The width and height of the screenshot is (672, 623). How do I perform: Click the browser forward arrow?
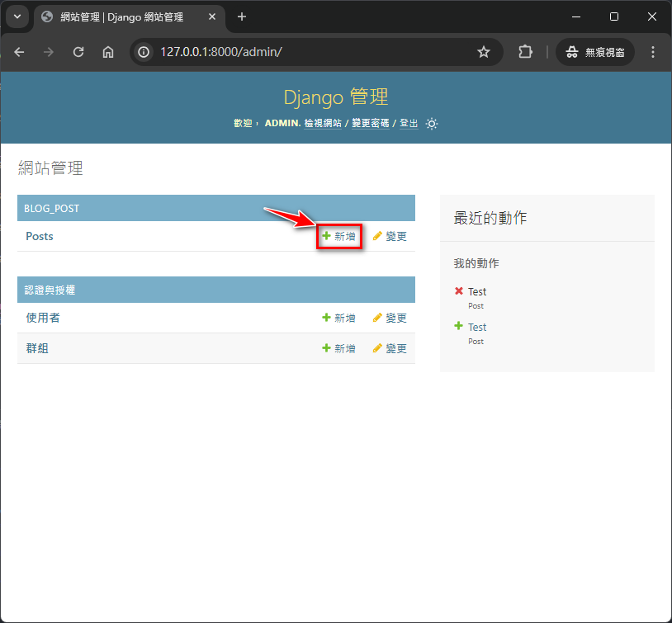click(x=49, y=52)
